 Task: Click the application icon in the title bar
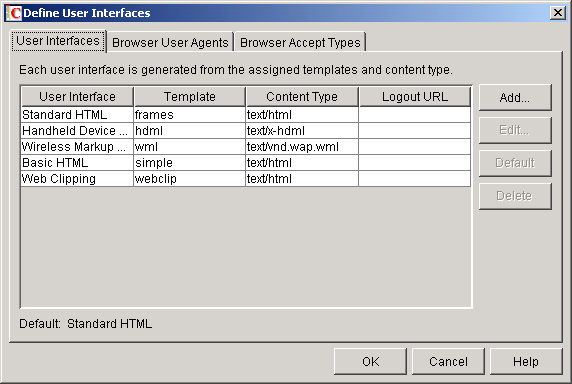(14, 13)
